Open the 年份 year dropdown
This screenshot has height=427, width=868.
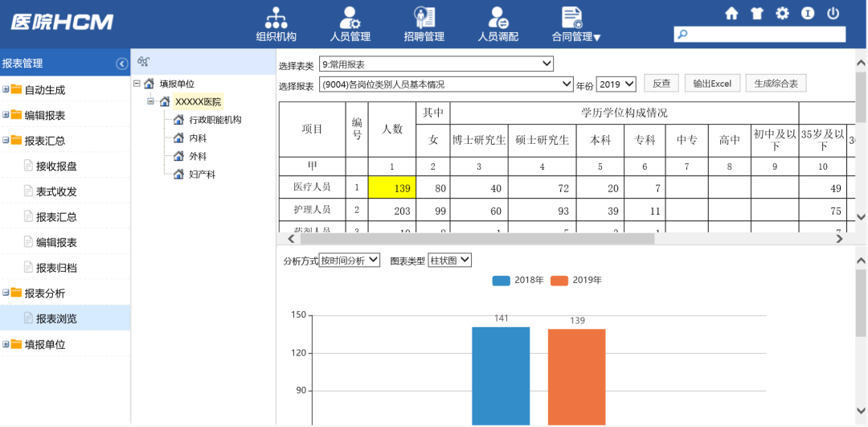616,84
